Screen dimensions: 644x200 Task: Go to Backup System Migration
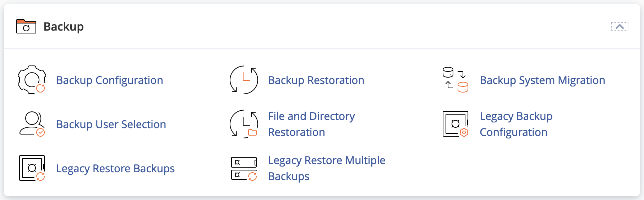(542, 80)
